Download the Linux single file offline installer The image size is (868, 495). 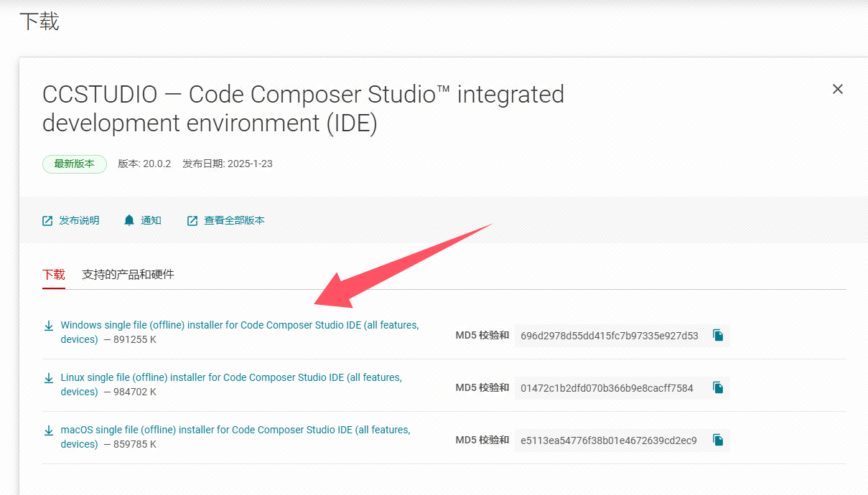[231, 385]
